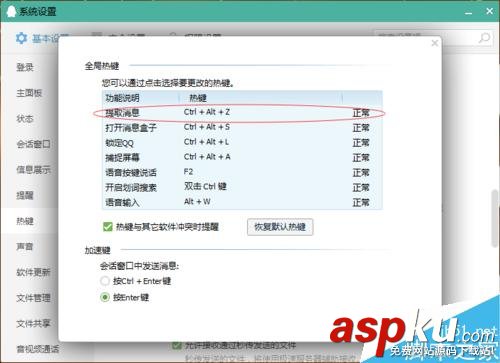
Task: Select the 提取消息 hotkey row
Action: pyautogui.click(x=242, y=113)
